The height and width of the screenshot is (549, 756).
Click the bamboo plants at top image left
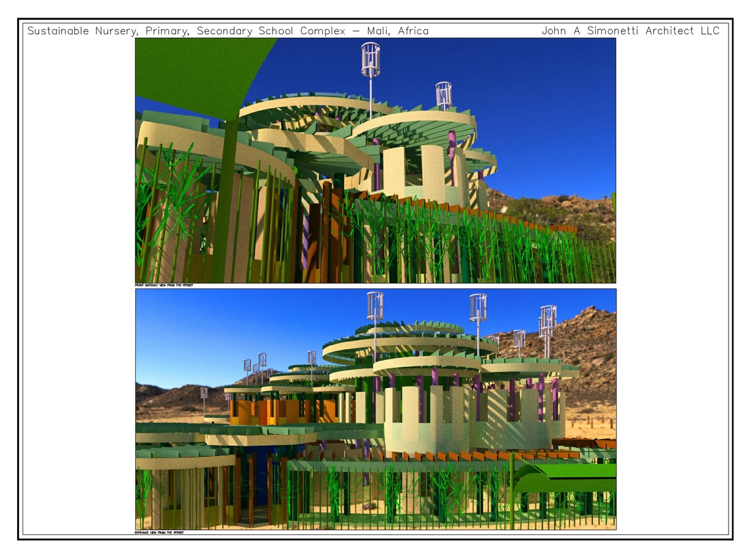coord(171,207)
